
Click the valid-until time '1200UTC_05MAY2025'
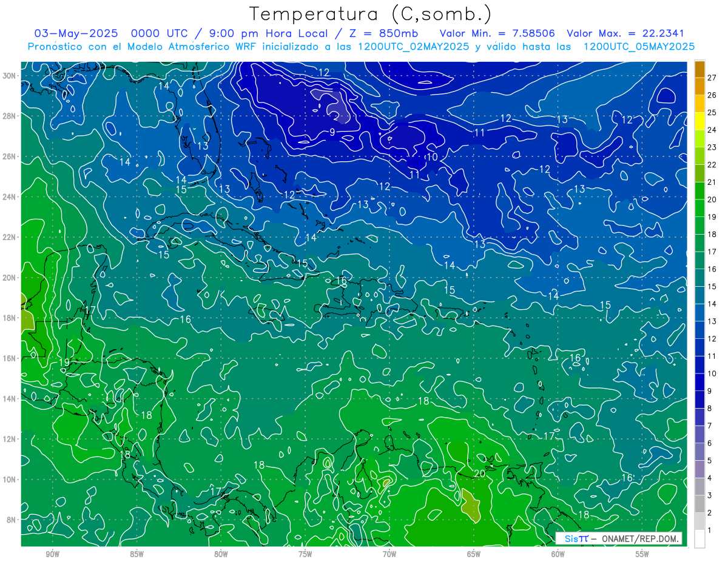(x=639, y=47)
